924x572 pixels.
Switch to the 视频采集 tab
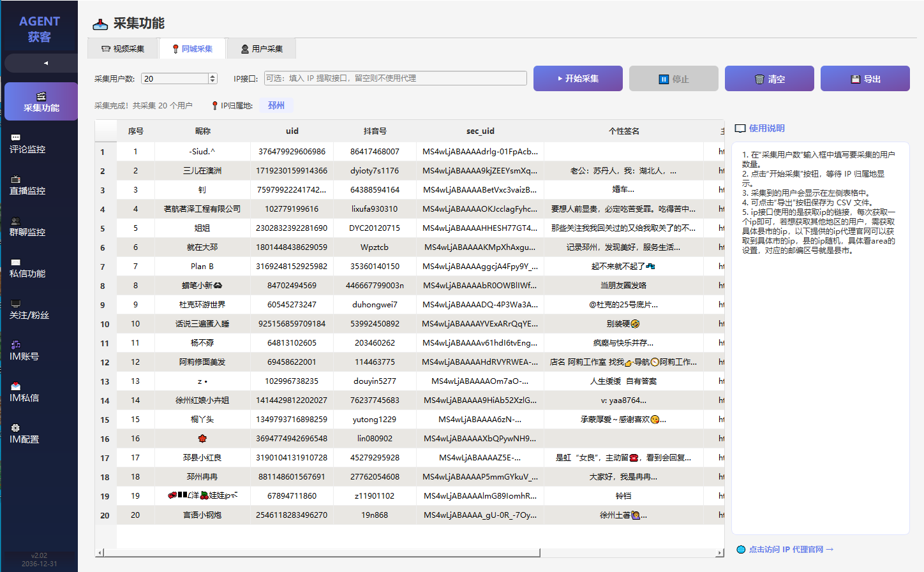point(123,48)
